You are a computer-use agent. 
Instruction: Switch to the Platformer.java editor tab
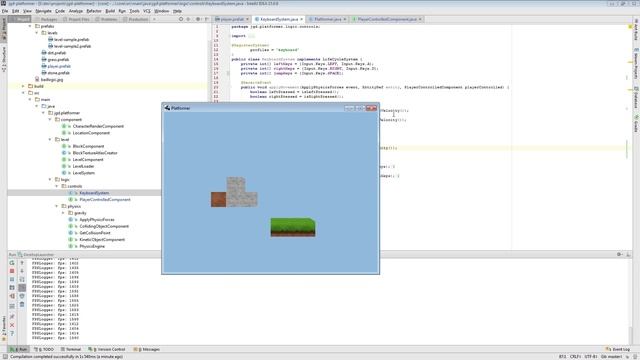(327, 19)
